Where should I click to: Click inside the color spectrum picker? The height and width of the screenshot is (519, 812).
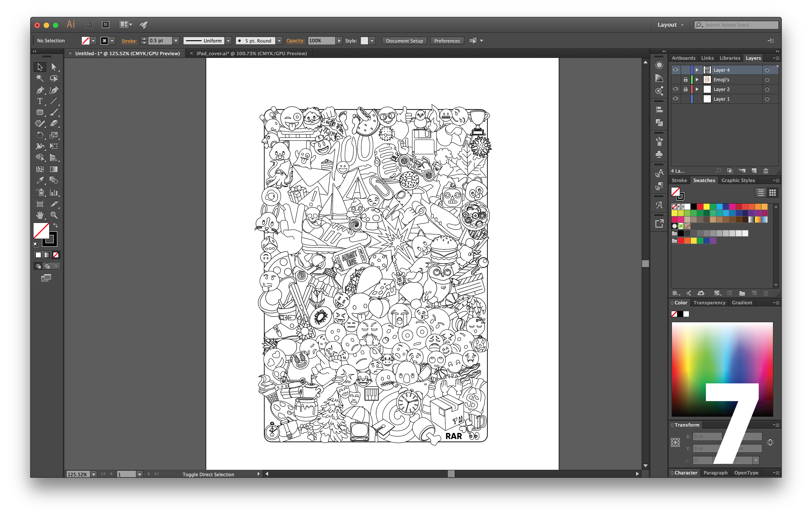pos(722,369)
